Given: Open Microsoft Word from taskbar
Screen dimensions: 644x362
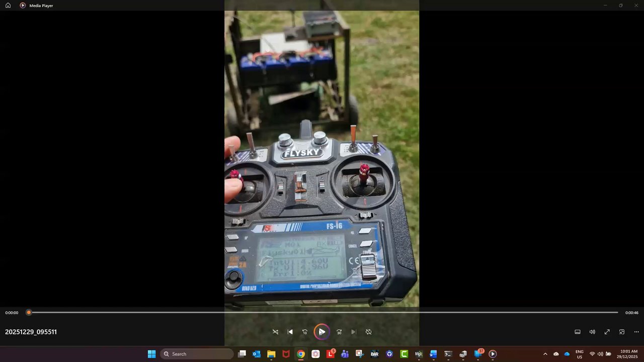Looking at the screenshot, I should (433, 354).
